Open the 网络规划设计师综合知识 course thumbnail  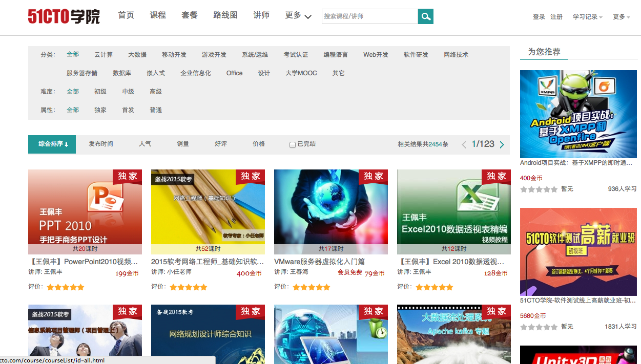tap(208, 334)
